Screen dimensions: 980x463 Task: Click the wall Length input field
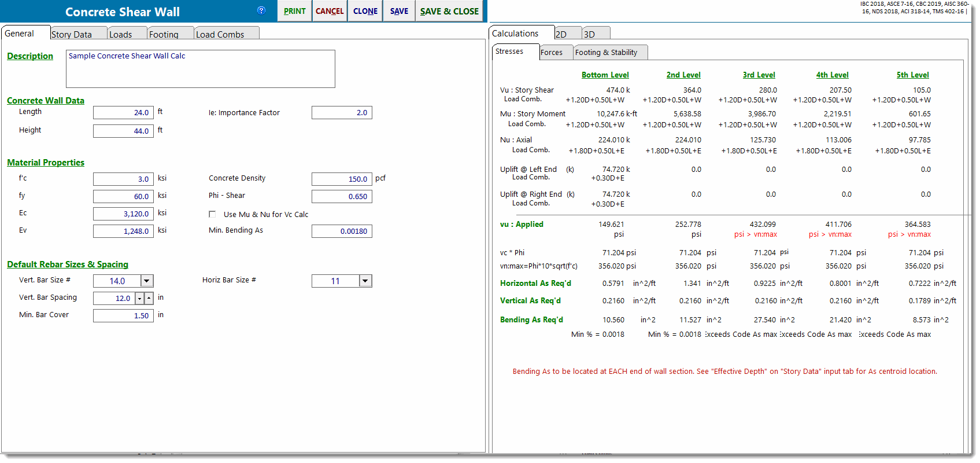(123, 112)
